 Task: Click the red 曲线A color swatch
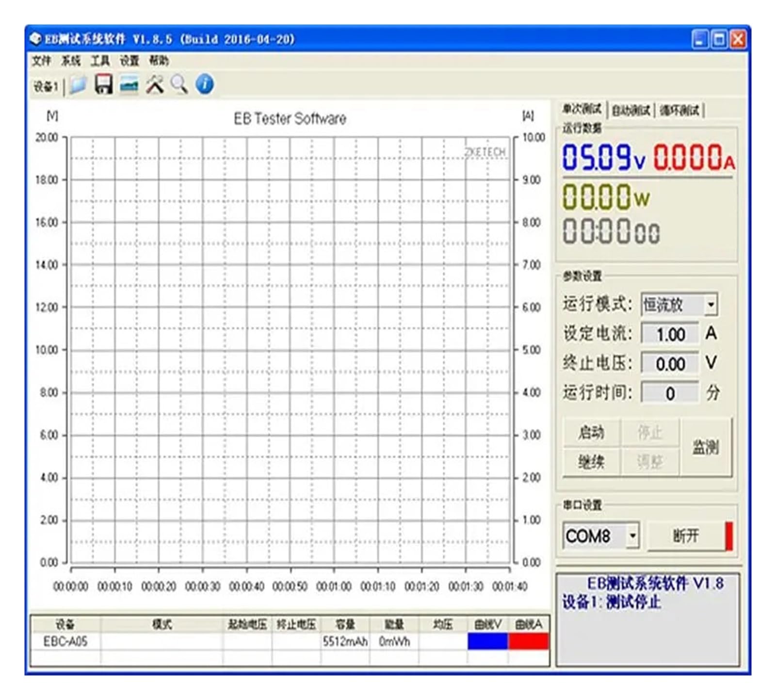528,641
